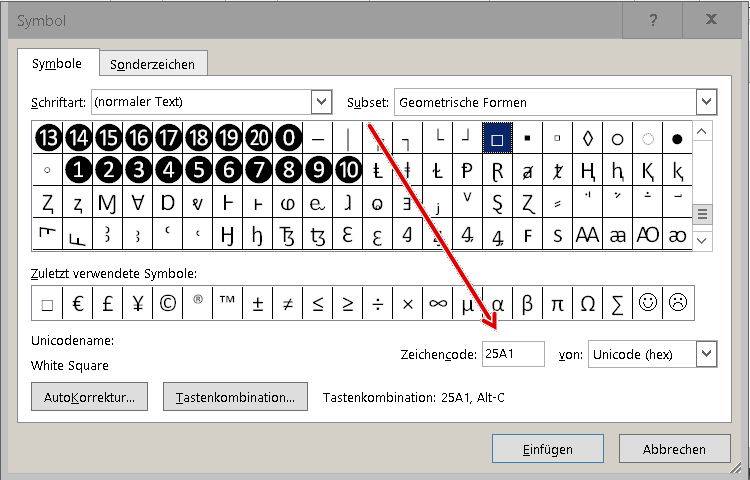Choose the not-equal sign in recent symbols

click(x=287, y=303)
